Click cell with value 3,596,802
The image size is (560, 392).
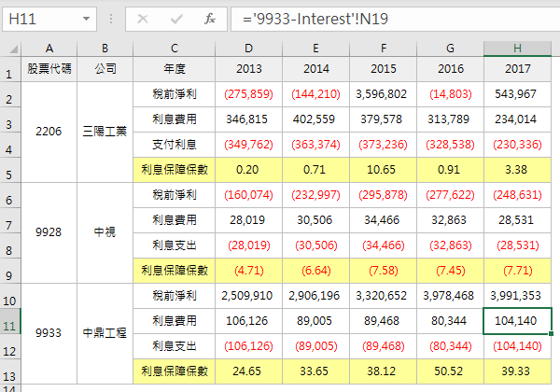tap(384, 94)
